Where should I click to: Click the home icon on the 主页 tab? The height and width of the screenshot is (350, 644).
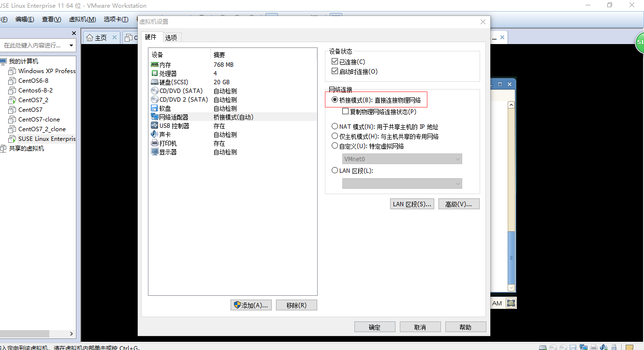pyautogui.click(x=89, y=38)
